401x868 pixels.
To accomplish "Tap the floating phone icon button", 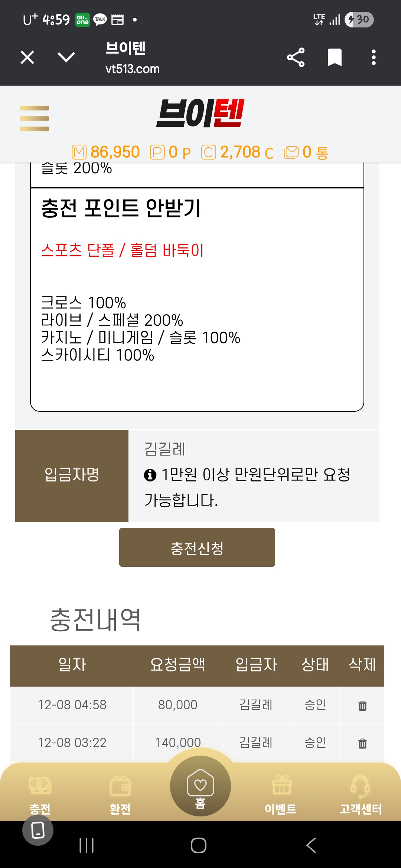I will tap(38, 830).
